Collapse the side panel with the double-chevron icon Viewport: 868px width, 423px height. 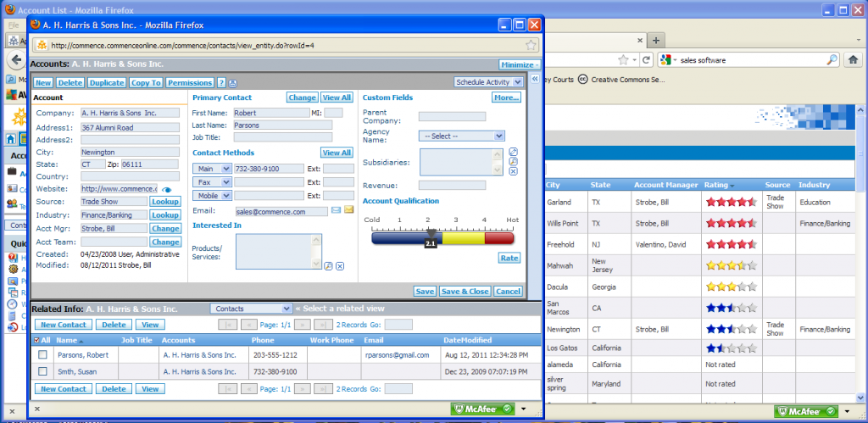pyautogui.click(x=536, y=80)
